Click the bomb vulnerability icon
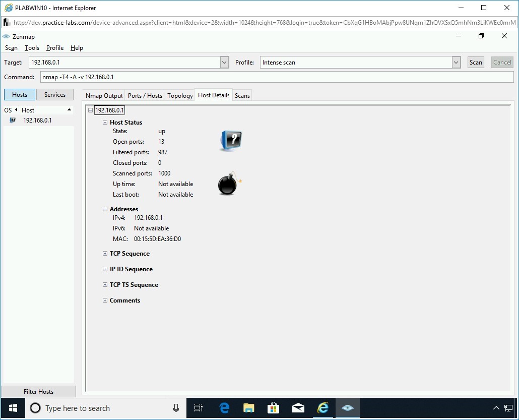 point(229,184)
